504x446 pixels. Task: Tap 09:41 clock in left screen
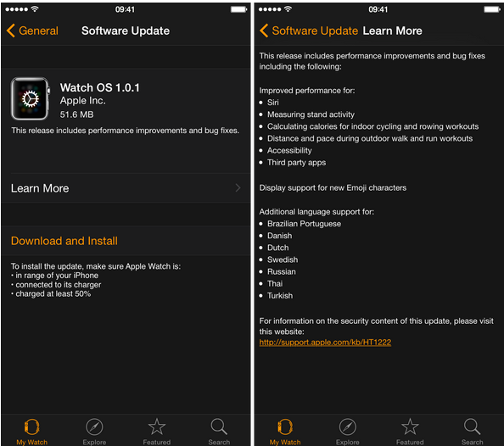[125, 9]
